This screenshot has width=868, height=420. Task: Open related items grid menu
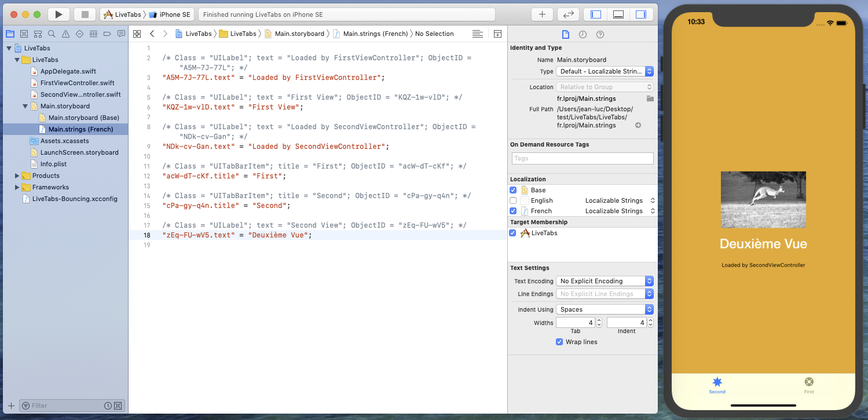137,34
